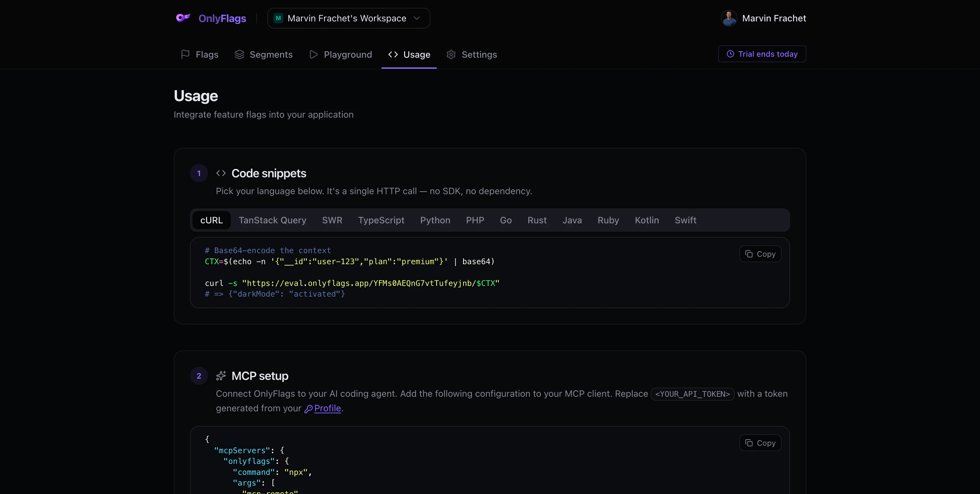
Task: Click the Playground play icon
Action: click(313, 54)
